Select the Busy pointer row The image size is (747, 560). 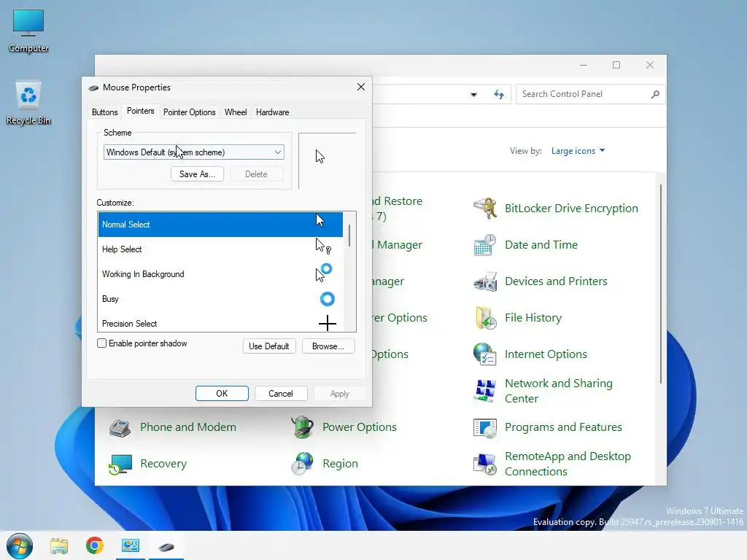coord(220,299)
